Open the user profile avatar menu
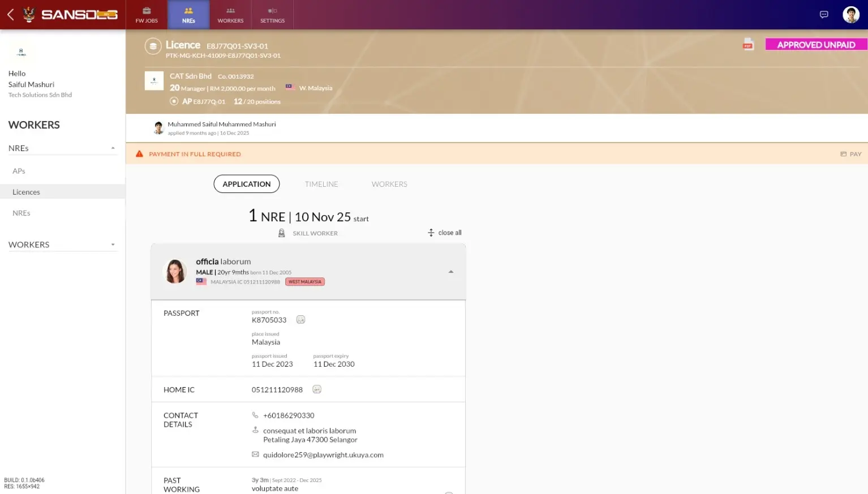 [x=850, y=15]
